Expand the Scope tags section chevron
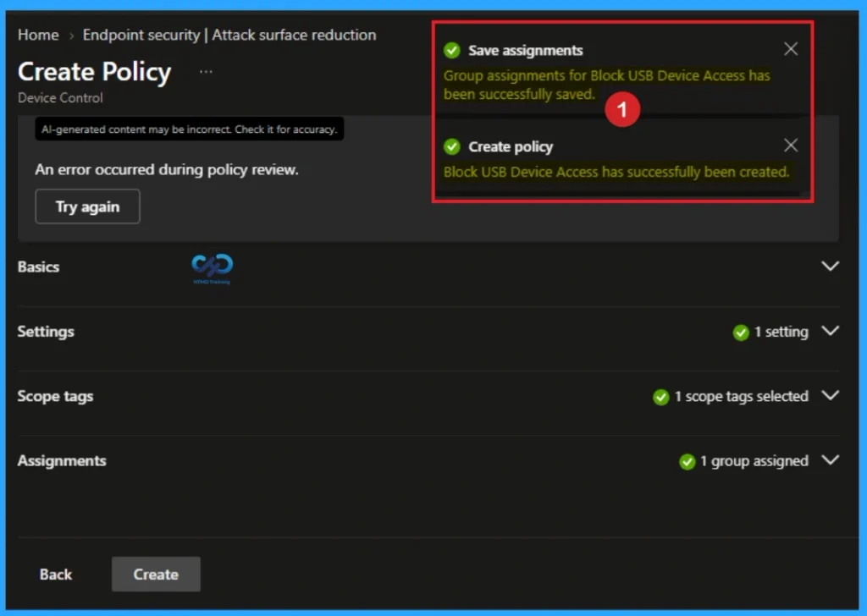Image resolution: width=867 pixels, height=616 pixels. coord(830,395)
